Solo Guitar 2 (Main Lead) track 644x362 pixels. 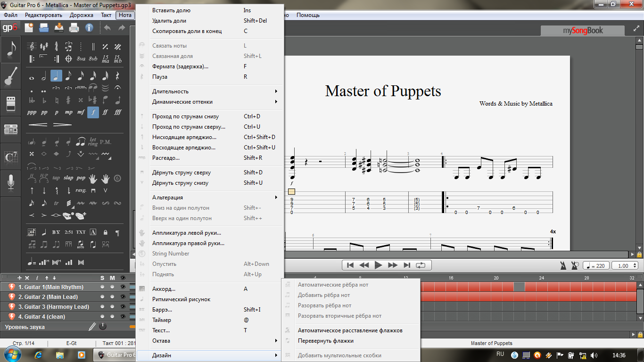click(x=102, y=297)
